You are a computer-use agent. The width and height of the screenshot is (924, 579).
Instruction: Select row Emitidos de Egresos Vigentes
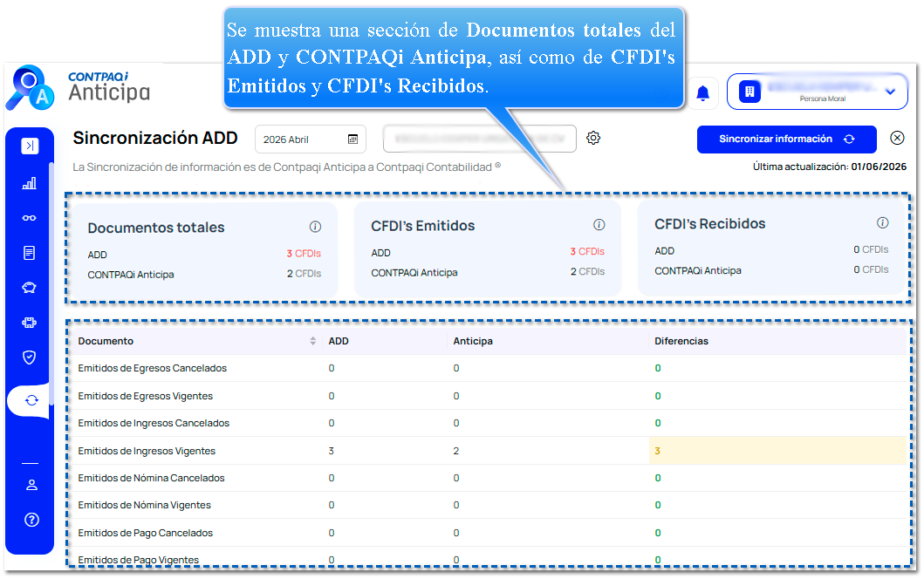(489, 396)
